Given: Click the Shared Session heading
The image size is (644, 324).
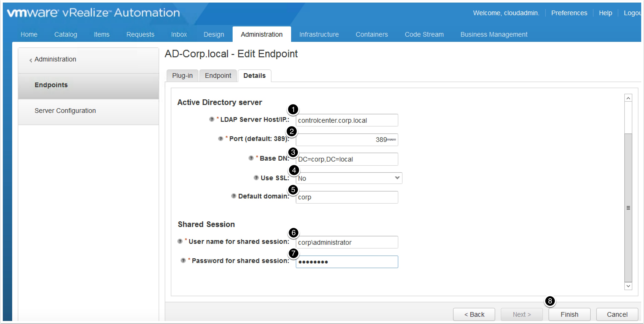Looking at the screenshot, I should [206, 224].
